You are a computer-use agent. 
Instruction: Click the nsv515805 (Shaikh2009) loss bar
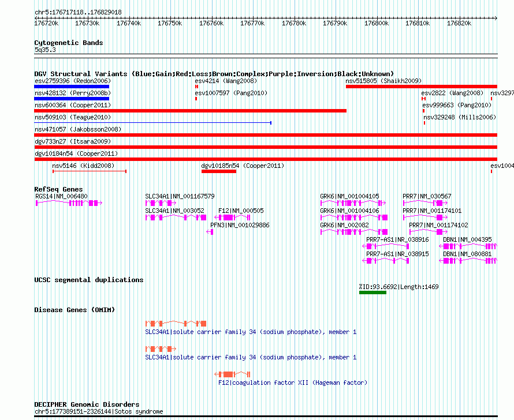tap(422, 87)
